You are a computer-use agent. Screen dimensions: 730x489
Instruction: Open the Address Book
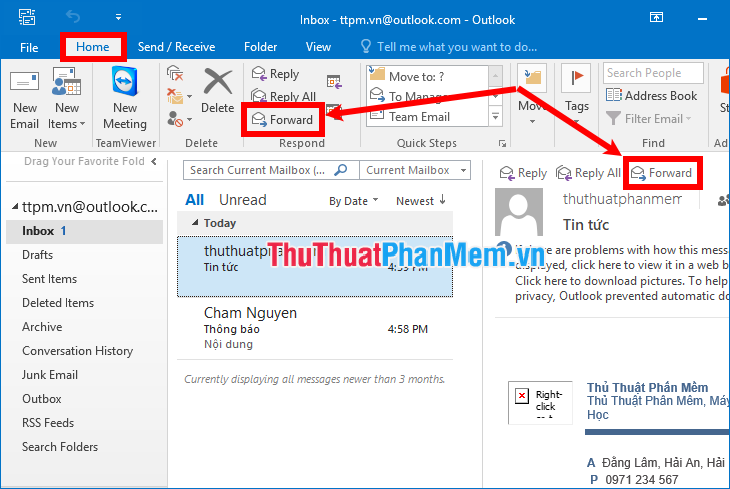point(652,95)
